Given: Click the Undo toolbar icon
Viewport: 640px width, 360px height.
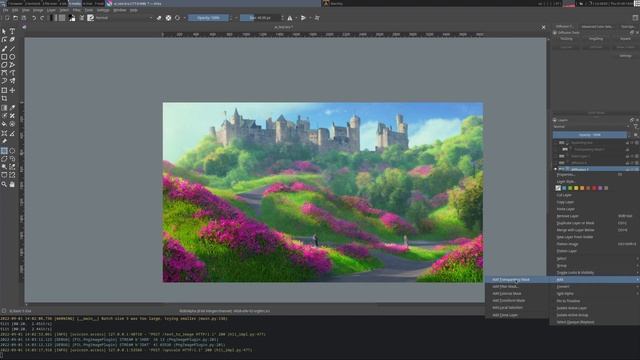Looking at the screenshot, I should [x=34, y=18].
